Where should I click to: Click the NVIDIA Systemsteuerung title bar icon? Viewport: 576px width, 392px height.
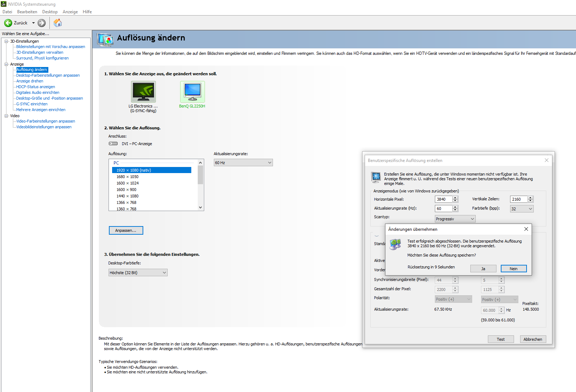pyautogui.click(x=4, y=4)
